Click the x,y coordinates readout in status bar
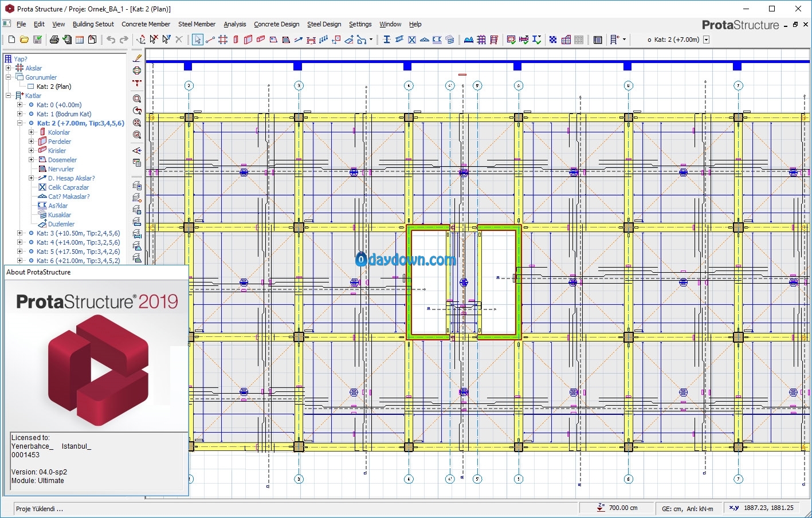This screenshot has width=812, height=518. [x=762, y=508]
